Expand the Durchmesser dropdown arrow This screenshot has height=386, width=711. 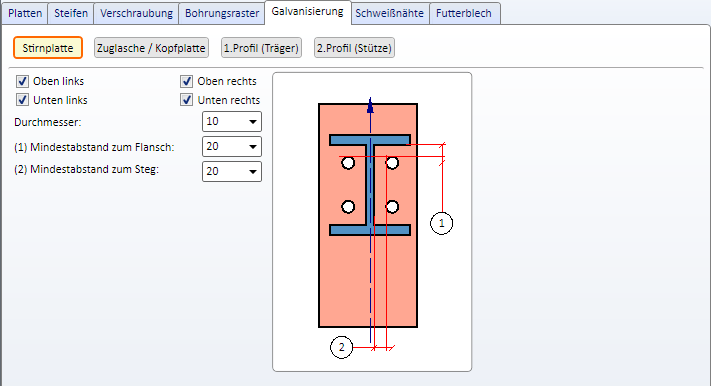(253, 122)
